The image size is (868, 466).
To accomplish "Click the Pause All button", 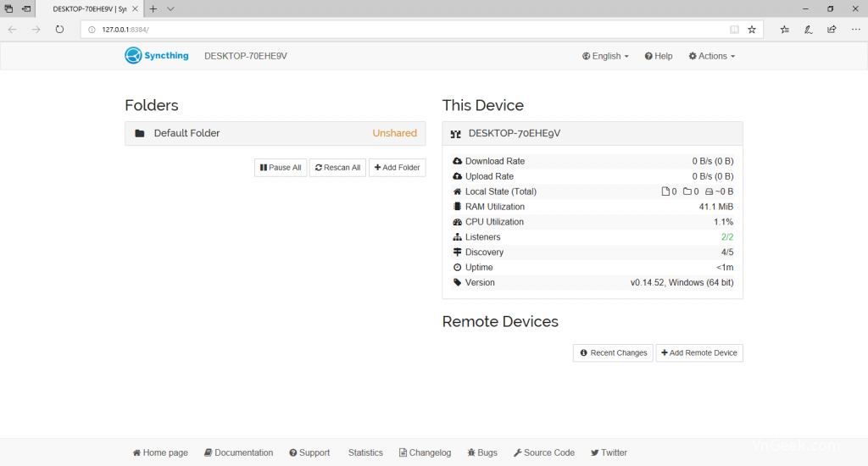I will [281, 168].
